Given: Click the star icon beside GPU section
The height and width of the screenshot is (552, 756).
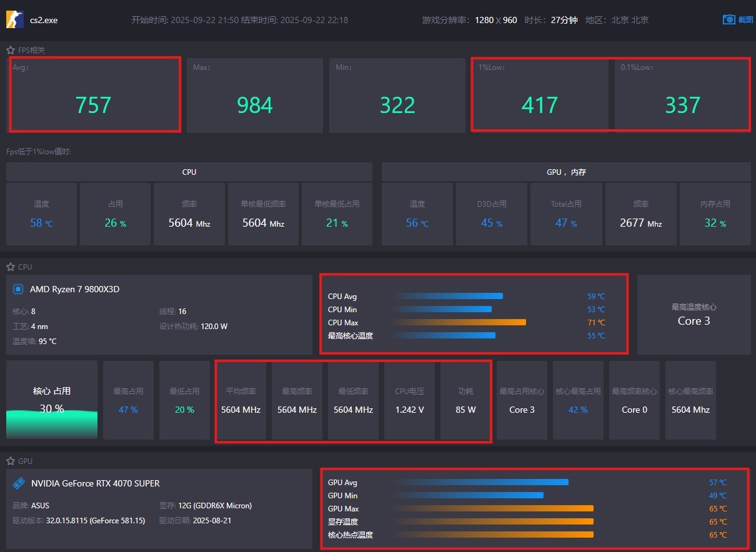Looking at the screenshot, I should pyautogui.click(x=11, y=461).
